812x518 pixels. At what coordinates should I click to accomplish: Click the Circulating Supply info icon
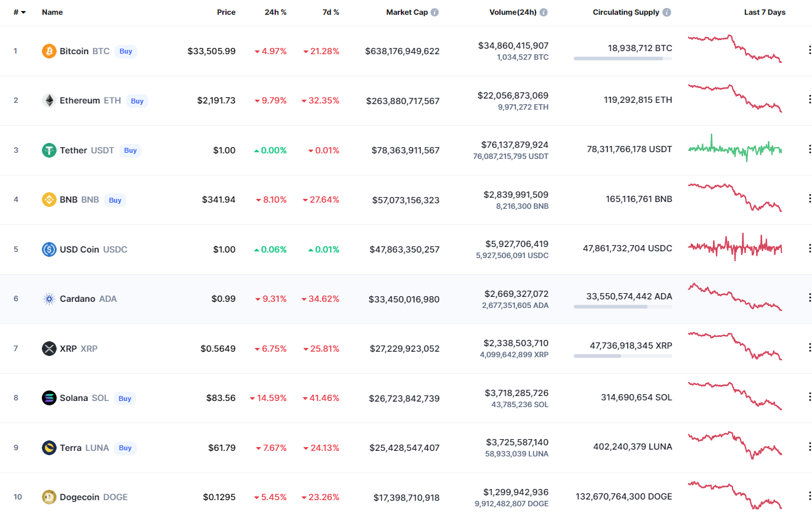667,12
